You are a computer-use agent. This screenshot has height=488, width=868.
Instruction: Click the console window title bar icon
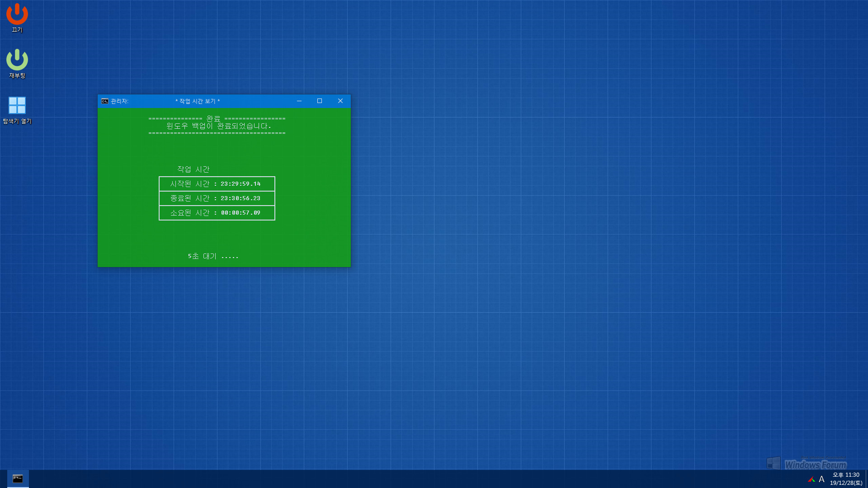[105, 101]
